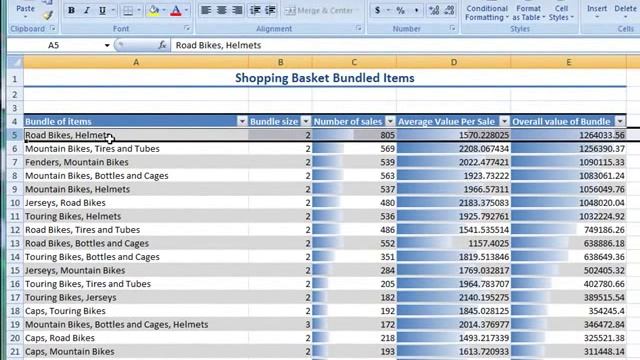
Task: Select column C header
Action: tap(354, 62)
